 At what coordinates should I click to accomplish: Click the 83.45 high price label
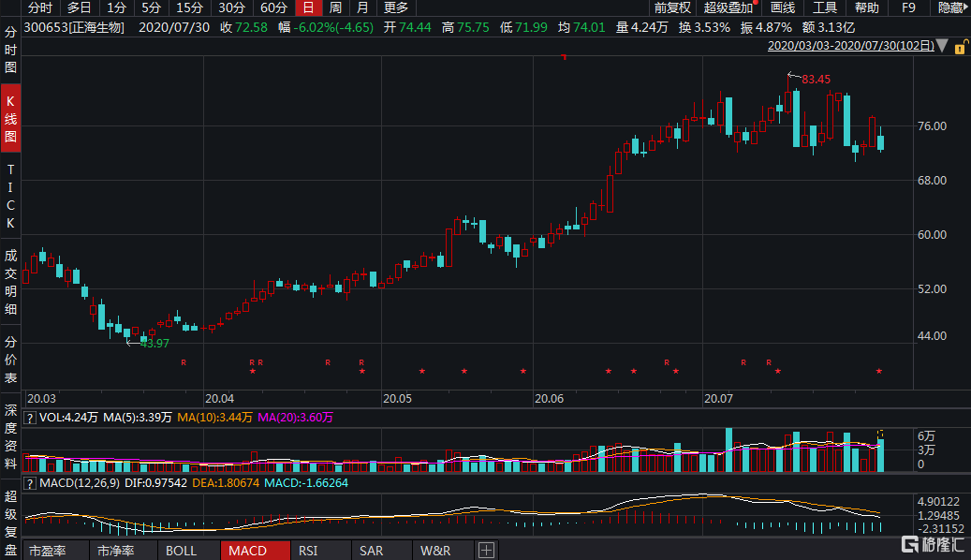point(817,80)
